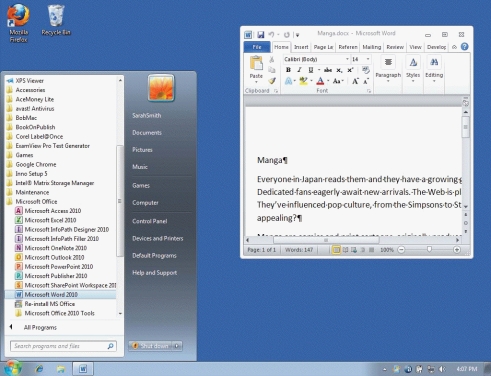Click the Copy icon in Clipboard group
This screenshot has width=491, height=376.
pyautogui.click(x=272, y=70)
